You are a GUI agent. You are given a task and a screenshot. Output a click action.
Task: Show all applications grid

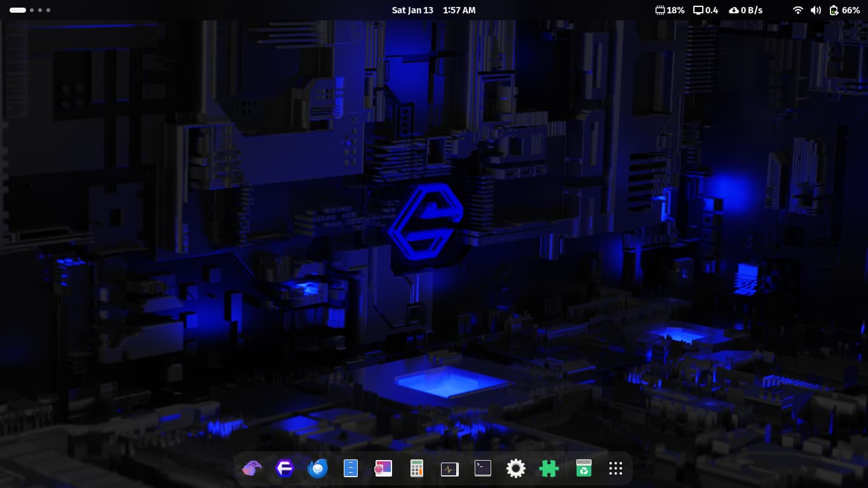pos(616,469)
